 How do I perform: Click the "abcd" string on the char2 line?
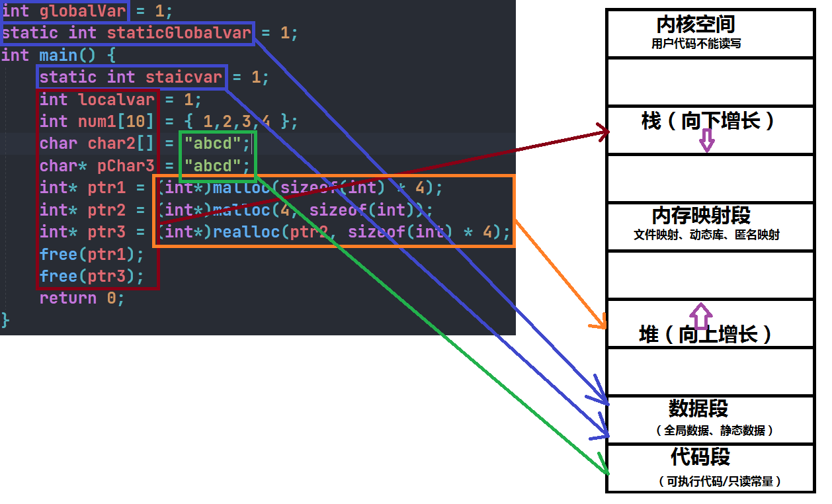[213, 144]
